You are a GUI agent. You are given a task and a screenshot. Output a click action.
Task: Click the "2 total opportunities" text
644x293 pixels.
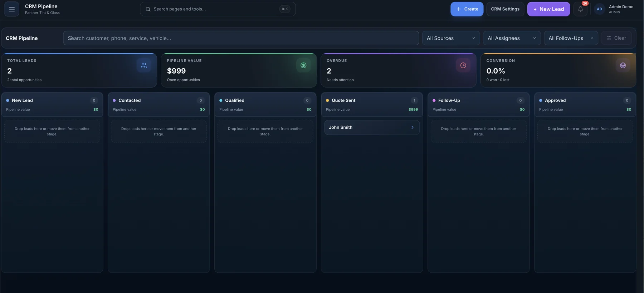24,80
